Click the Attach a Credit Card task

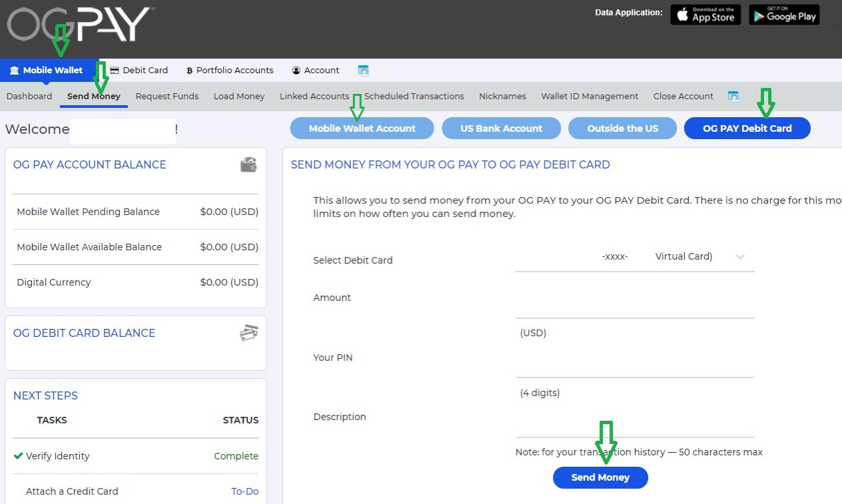(x=72, y=491)
